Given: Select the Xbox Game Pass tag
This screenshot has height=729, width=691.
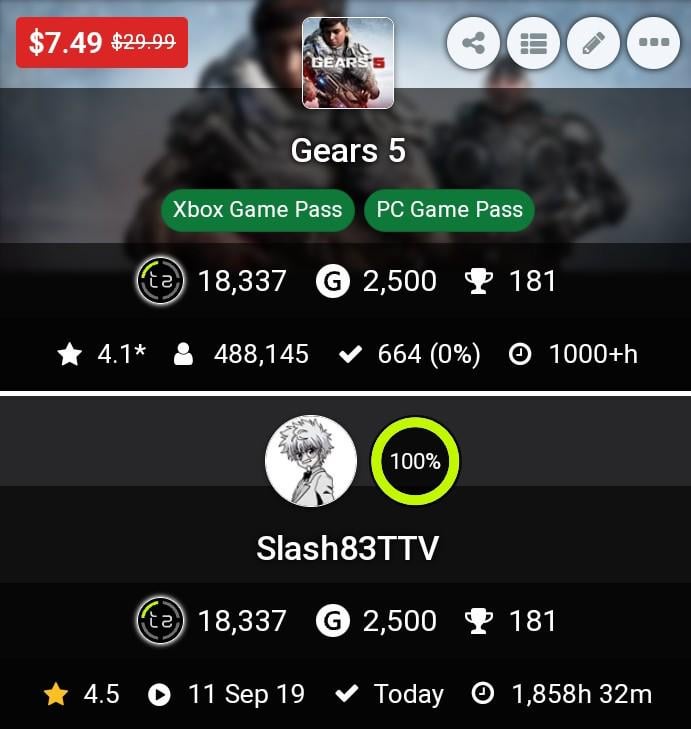Looking at the screenshot, I should [258, 210].
